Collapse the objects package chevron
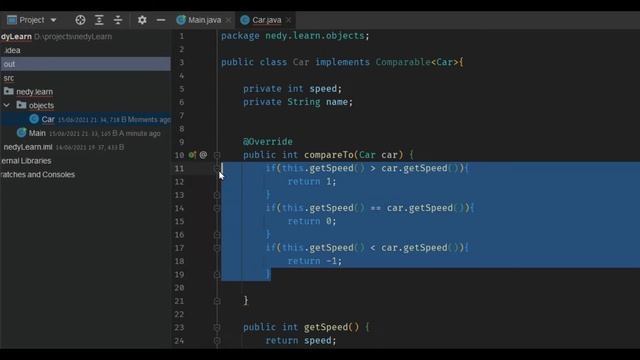 (7, 105)
